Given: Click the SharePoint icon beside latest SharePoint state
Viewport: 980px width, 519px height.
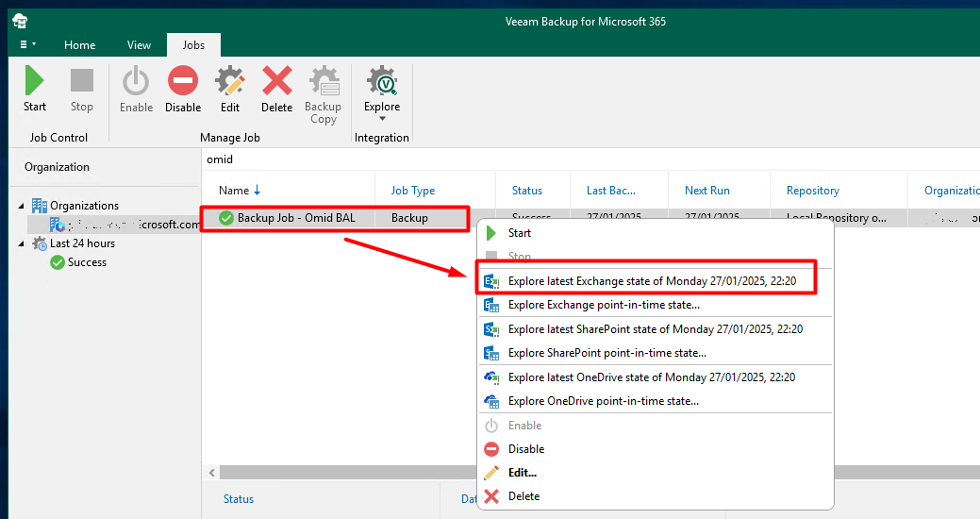Looking at the screenshot, I should [x=491, y=329].
